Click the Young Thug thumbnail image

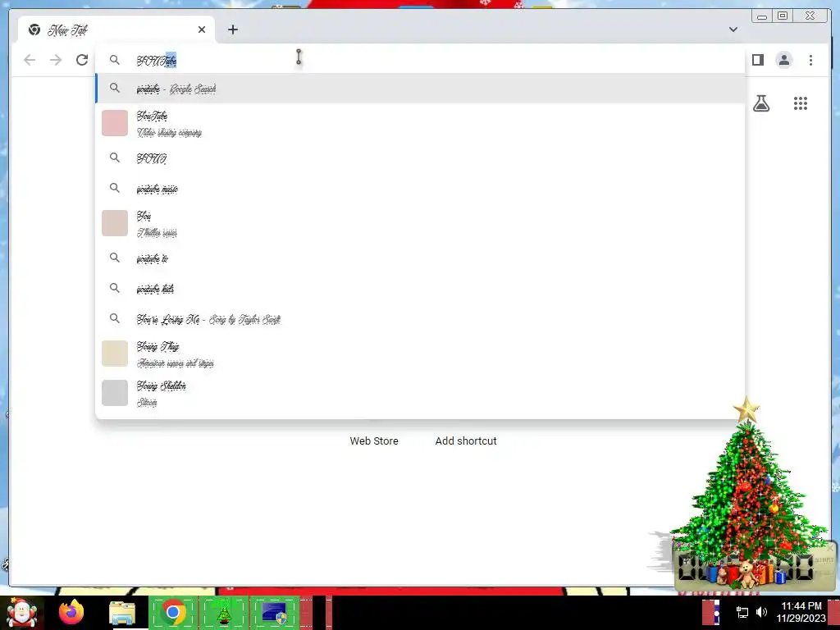pyautogui.click(x=115, y=354)
